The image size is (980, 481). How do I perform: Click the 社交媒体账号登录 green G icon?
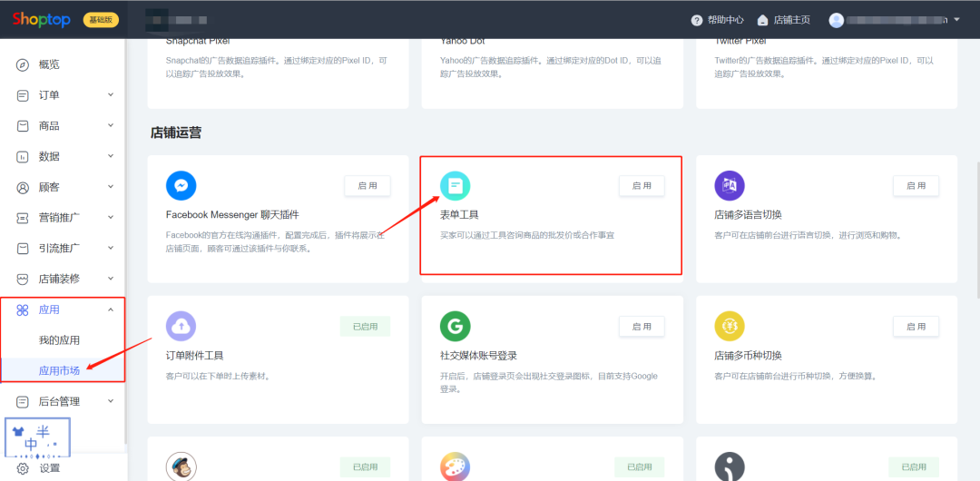pyautogui.click(x=455, y=326)
